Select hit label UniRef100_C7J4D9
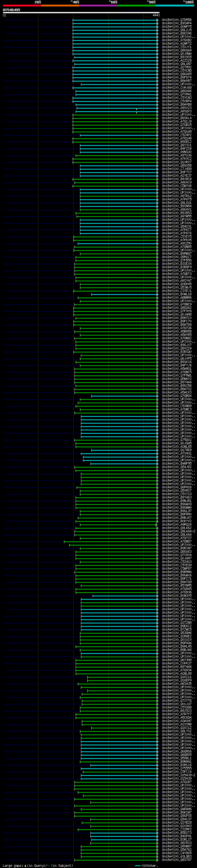Image resolution: width=197 pixels, height=868 pixels. point(177,169)
